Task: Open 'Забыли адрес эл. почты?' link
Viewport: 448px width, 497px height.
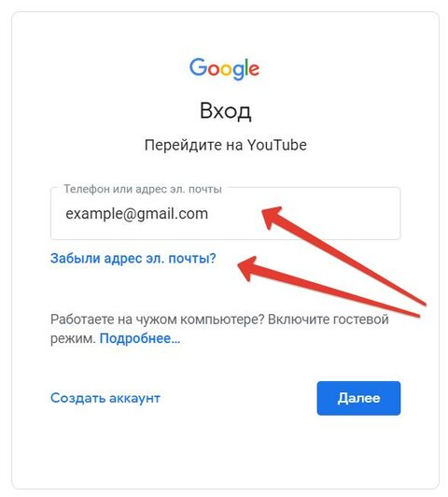Action: pyautogui.click(x=133, y=259)
